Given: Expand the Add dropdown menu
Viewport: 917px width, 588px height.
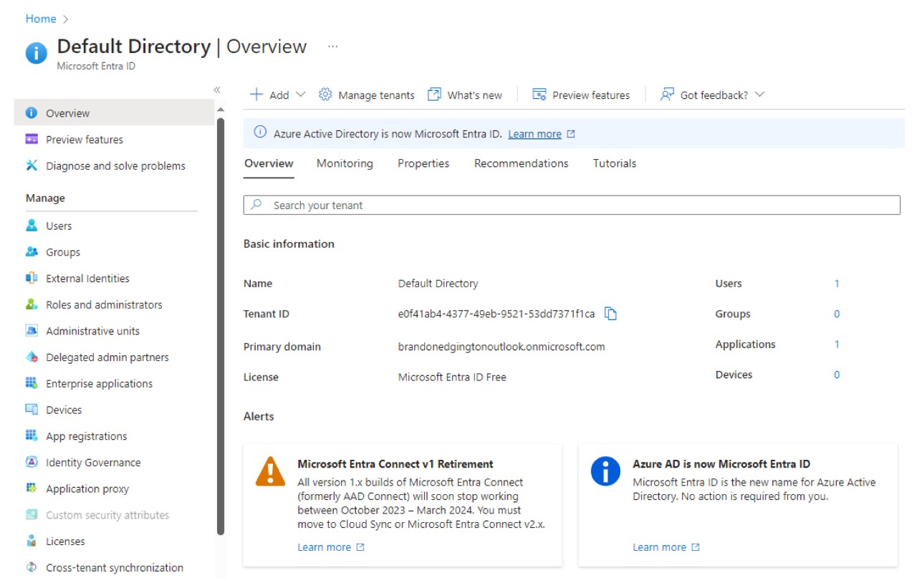Looking at the screenshot, I should click(x=300, y=95).
